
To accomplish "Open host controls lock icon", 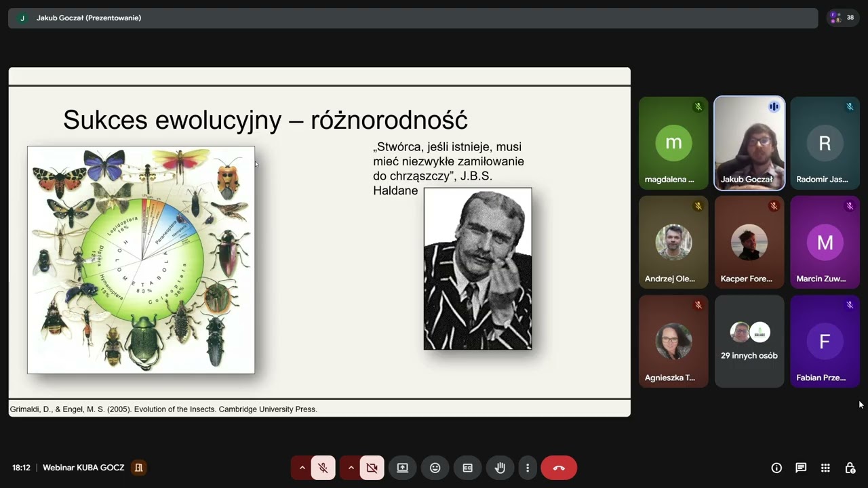I will click(x=850, y=468).
